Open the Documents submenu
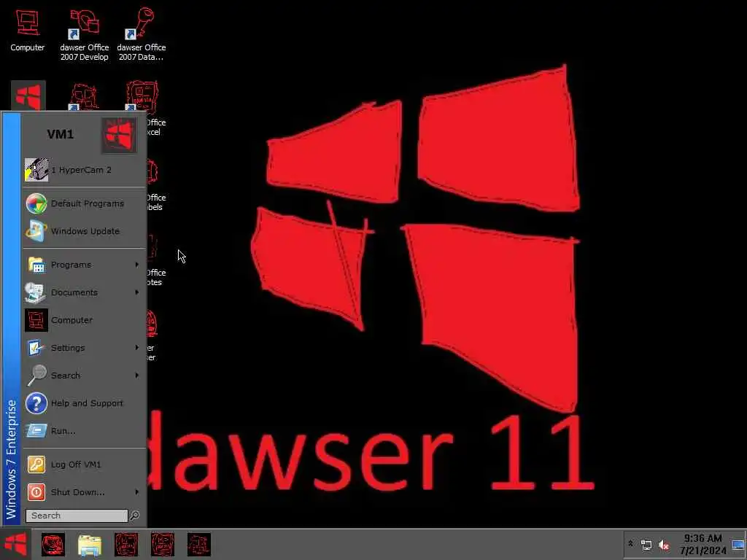This screenshot has height=560, width=747. tap(84, 292)
